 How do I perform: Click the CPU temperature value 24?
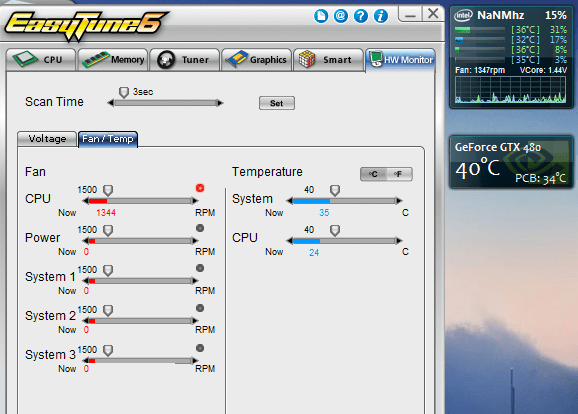[314, 253]
